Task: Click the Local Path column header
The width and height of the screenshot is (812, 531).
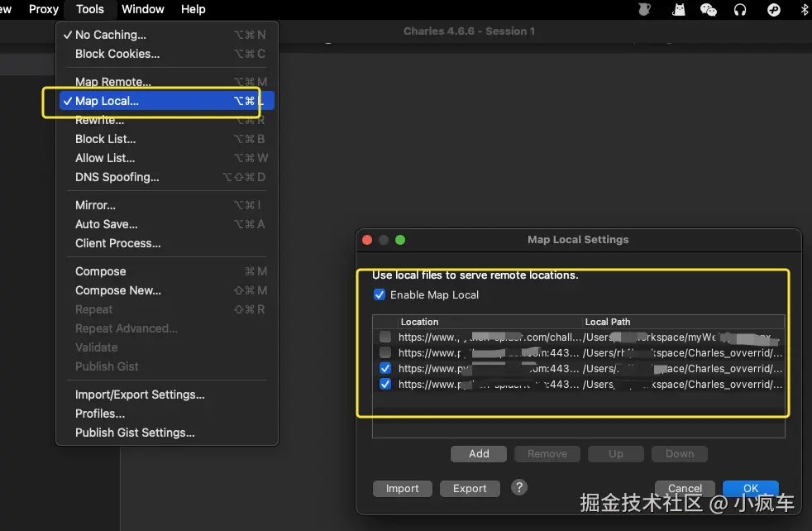Action: tap(684, 322)
